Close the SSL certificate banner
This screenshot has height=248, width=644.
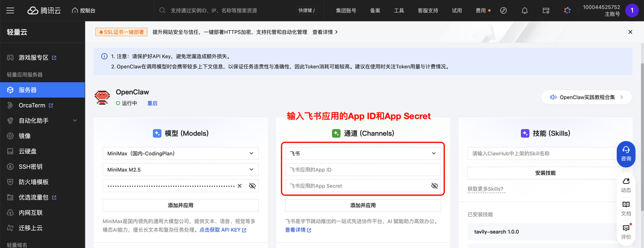pyautogui.click(x=630, y=32)
